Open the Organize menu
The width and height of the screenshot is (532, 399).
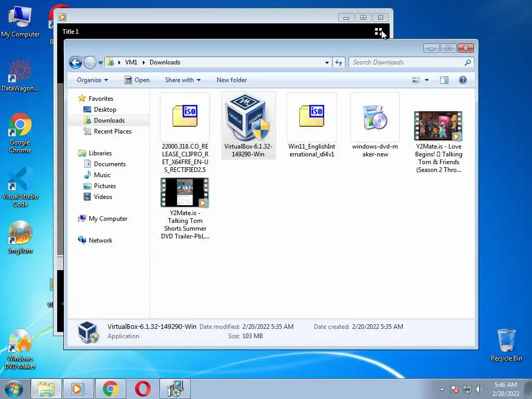92,80
